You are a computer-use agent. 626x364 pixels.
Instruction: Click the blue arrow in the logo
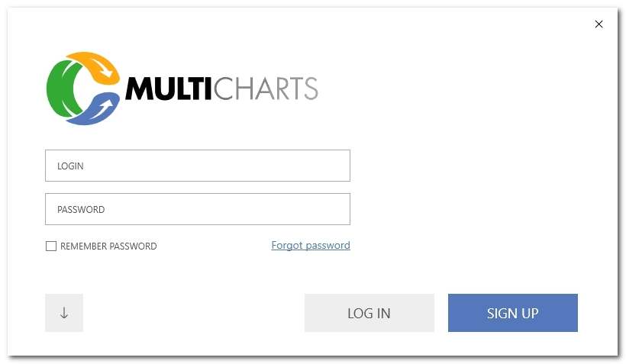(x=96, y=108)
